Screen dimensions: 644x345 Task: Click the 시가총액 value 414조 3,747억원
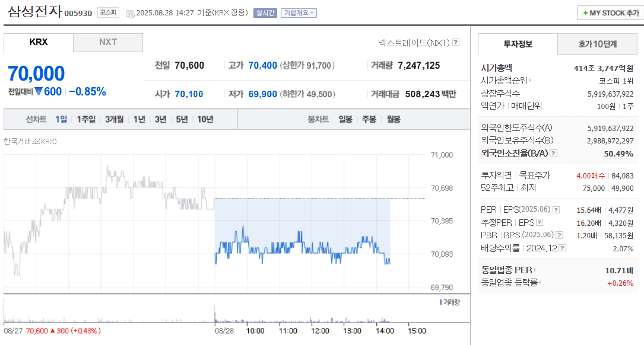click(x=604, y=68)
